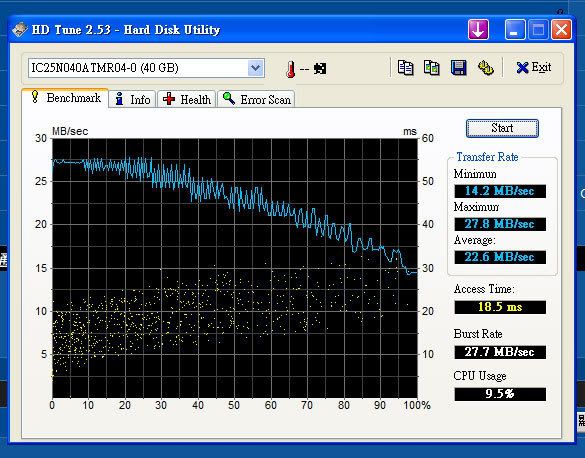Select the Benchmark tab
The width and height of the screenshot is (585, 458).
[x=65, y=98]
